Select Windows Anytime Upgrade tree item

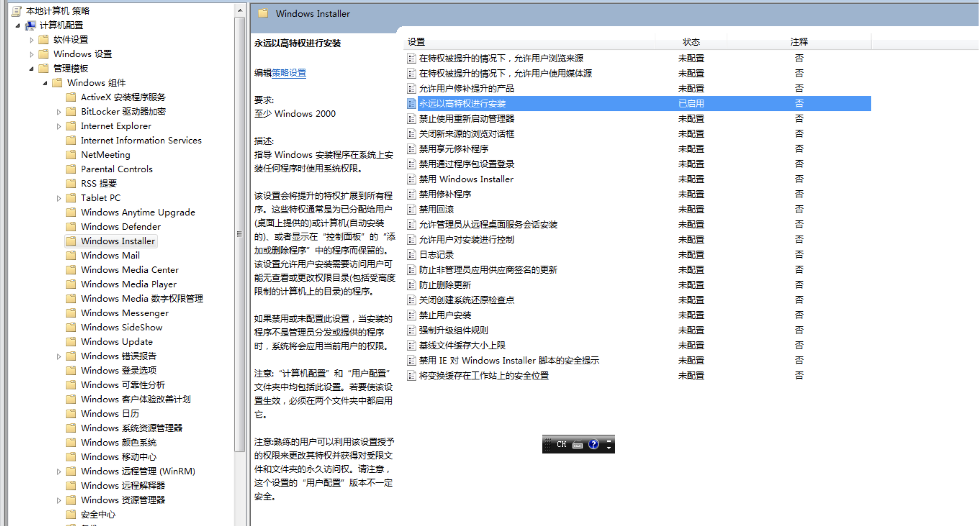(138, 212)
